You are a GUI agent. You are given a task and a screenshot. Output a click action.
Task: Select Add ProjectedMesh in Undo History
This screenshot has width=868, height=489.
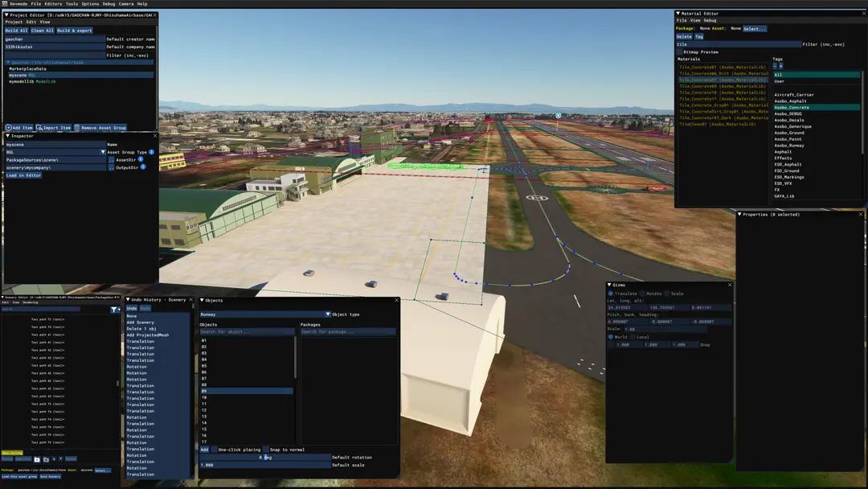147,335
